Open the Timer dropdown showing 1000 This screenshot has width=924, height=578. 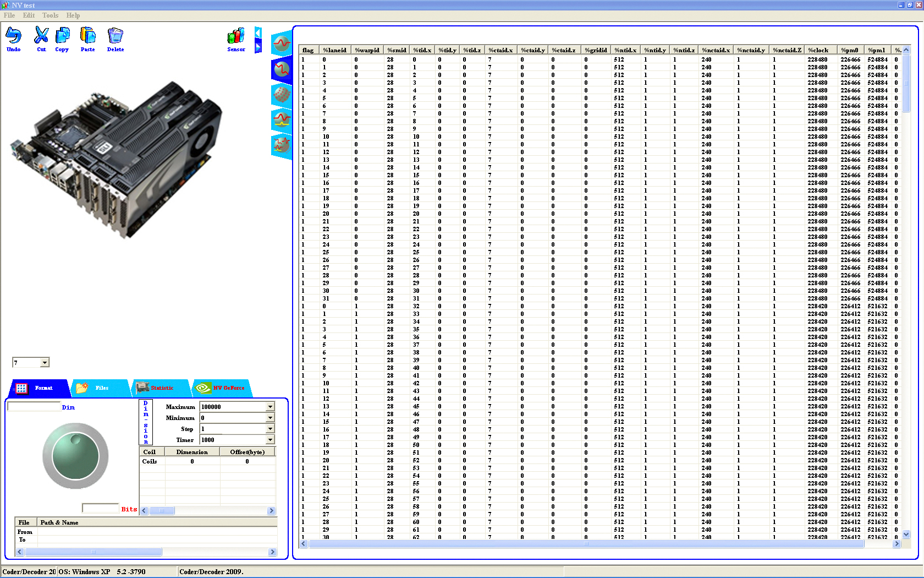[270, 440]
